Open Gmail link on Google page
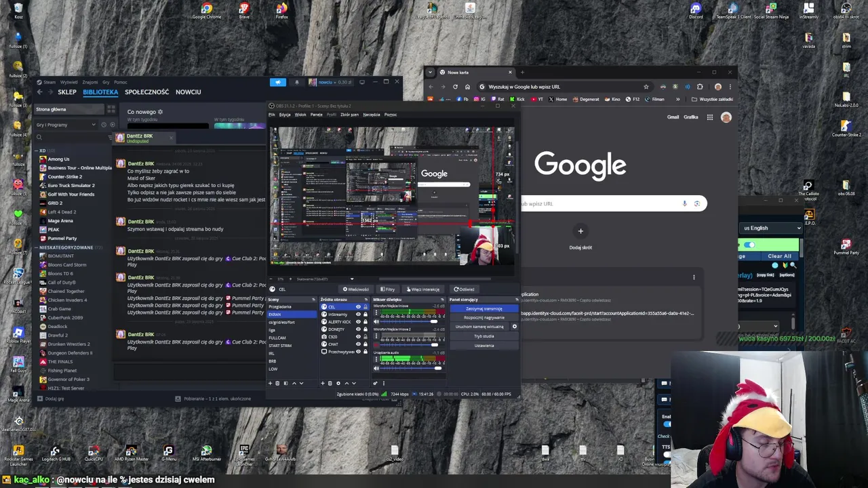Image resolution: width=868 pixels, height=488 pixels. click(673, 117)
